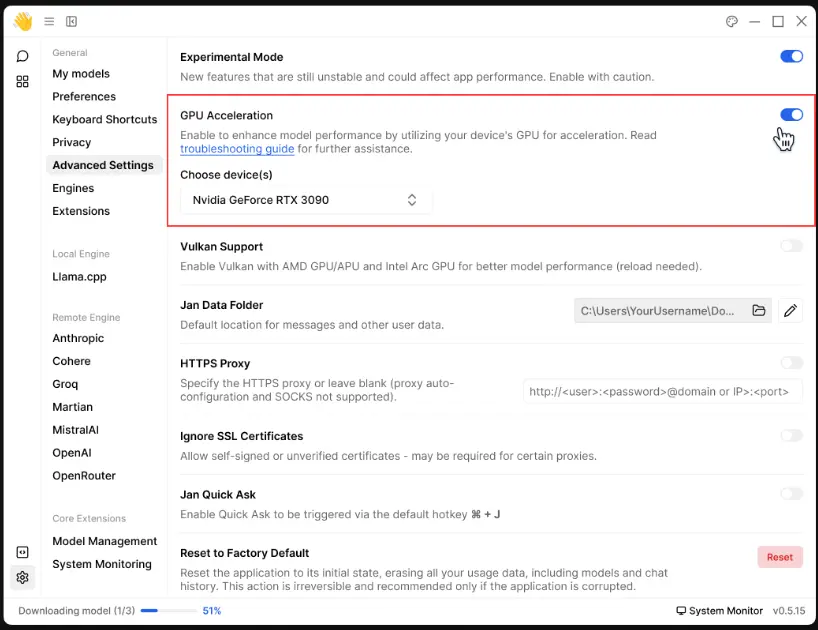
Task: Disable the Experimental Mode toggle
Action: coord(791,57)
